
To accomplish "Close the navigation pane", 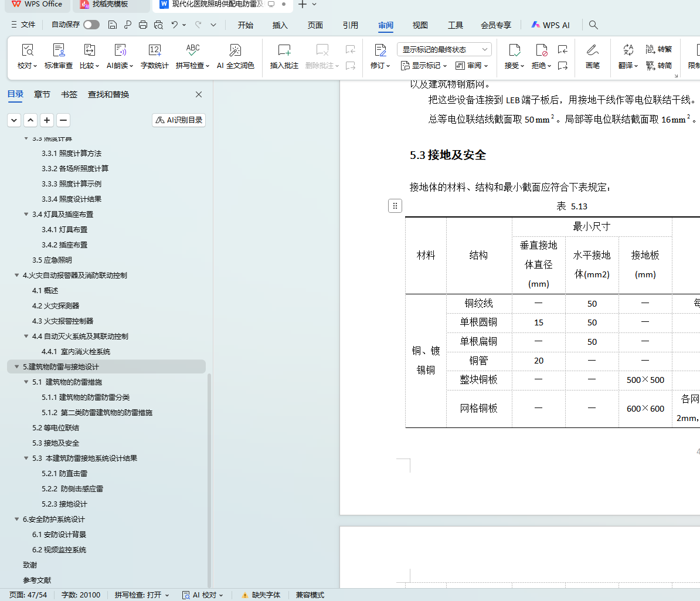I will pyautogui.click(x=199, y=94).
